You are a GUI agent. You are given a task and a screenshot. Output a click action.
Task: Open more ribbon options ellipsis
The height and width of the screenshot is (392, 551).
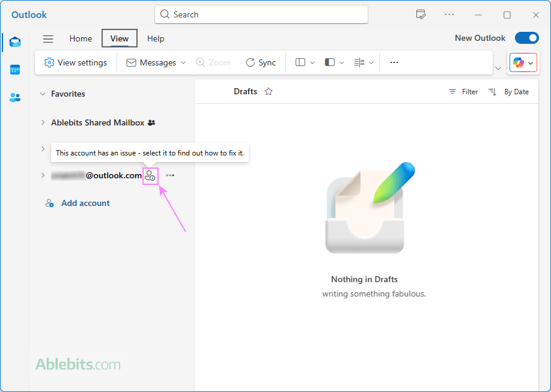[x=394, y=62]
